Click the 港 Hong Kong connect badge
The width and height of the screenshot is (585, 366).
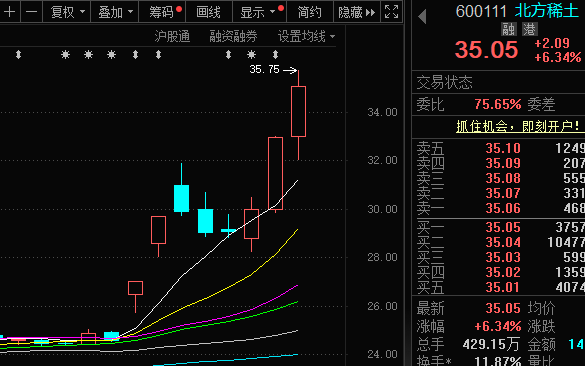(529, 29)
